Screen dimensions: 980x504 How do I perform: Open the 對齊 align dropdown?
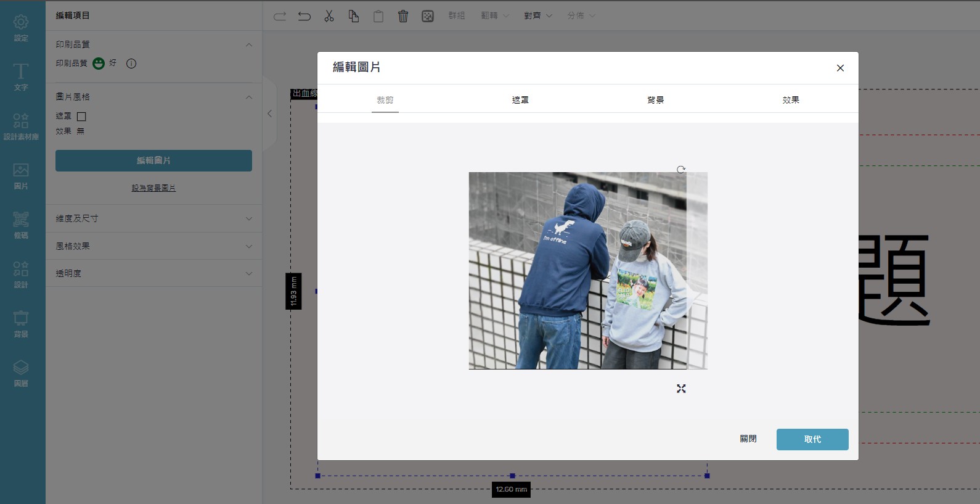537,16
